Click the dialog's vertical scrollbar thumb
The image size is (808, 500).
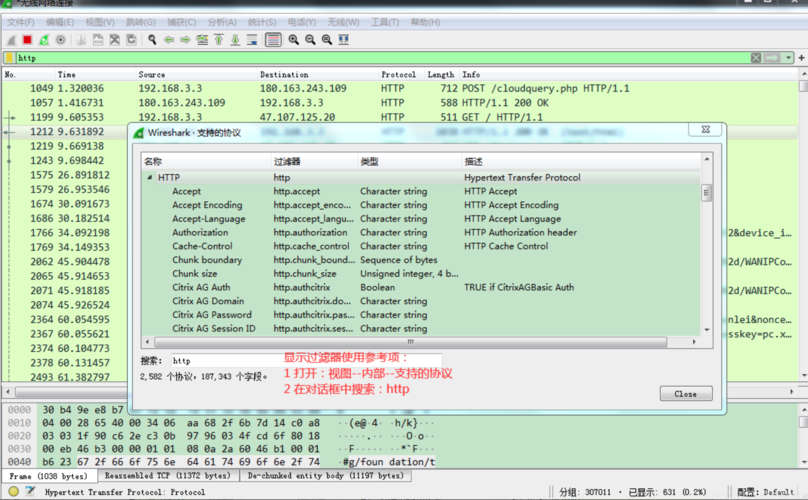(x=706, y=193)
